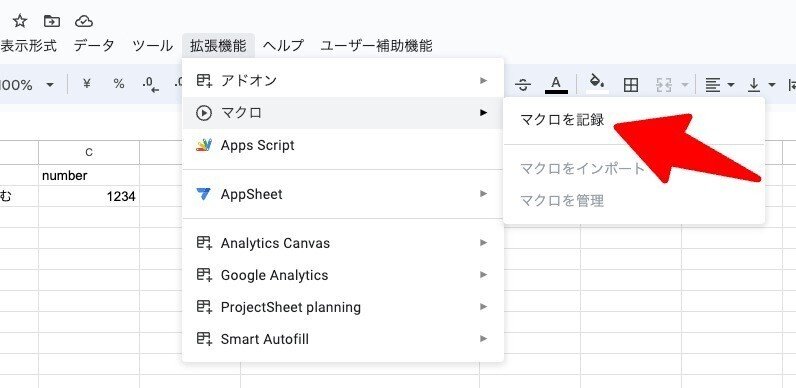Expand the Analytics Canvas submenu
This screenshot has width=796, height=388.
pyautogui.click(x=343, y=243)
